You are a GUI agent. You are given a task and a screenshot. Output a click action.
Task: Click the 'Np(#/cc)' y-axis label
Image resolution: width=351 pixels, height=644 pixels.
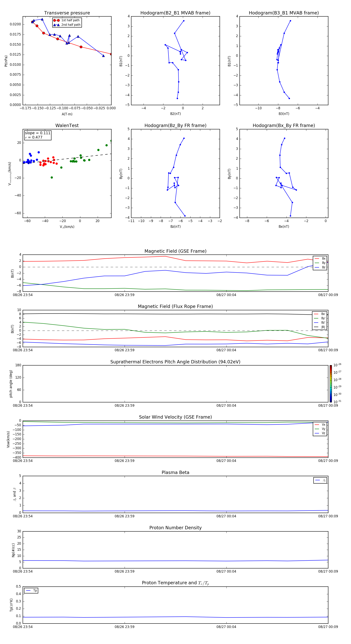point(13,550)
